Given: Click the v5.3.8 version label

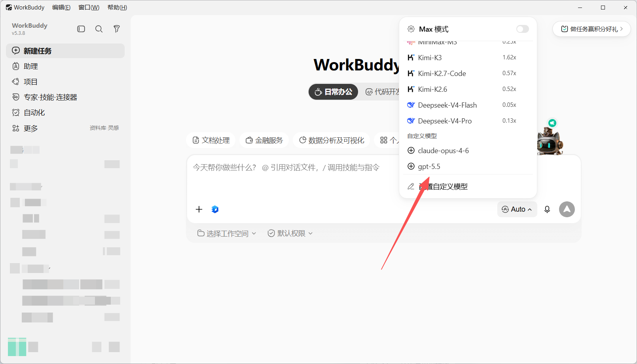Looking at the screenshot, I should click(18, 33).
